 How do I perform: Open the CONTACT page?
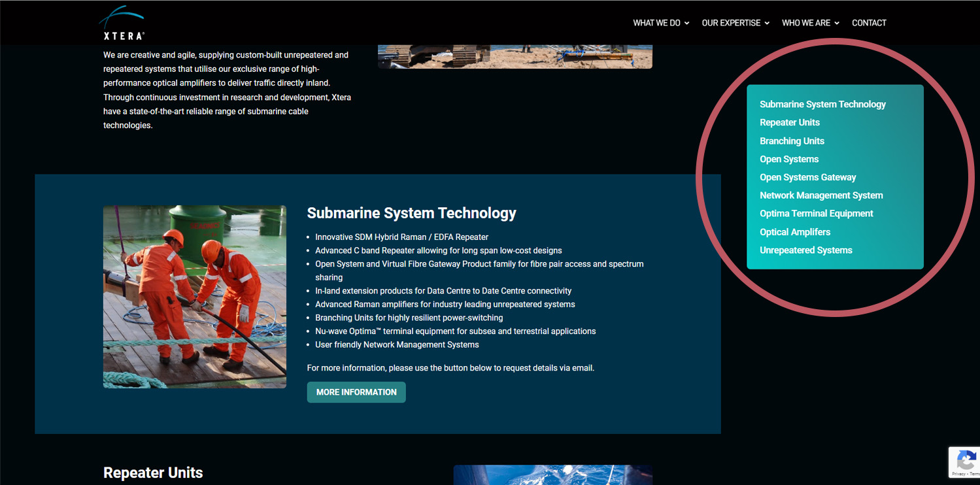click(x=869, y=23)
